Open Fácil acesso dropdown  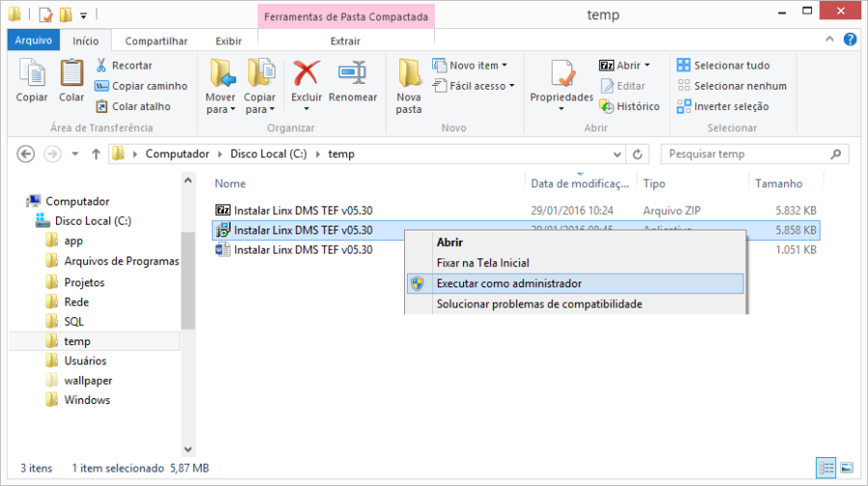pos(474,86)
